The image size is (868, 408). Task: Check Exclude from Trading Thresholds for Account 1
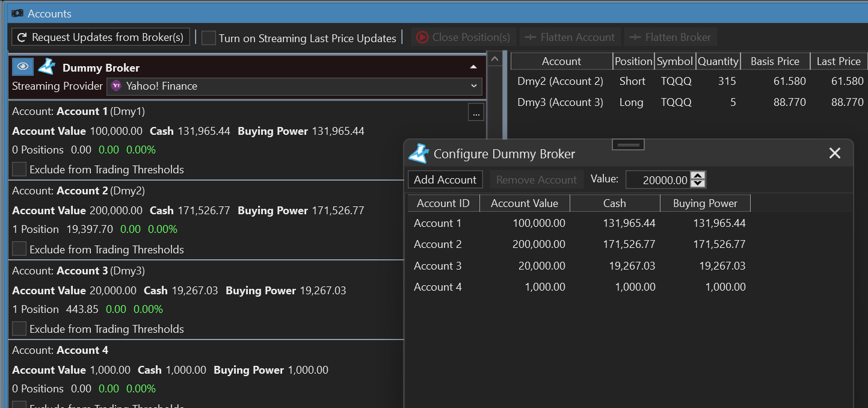coord(19,170)
